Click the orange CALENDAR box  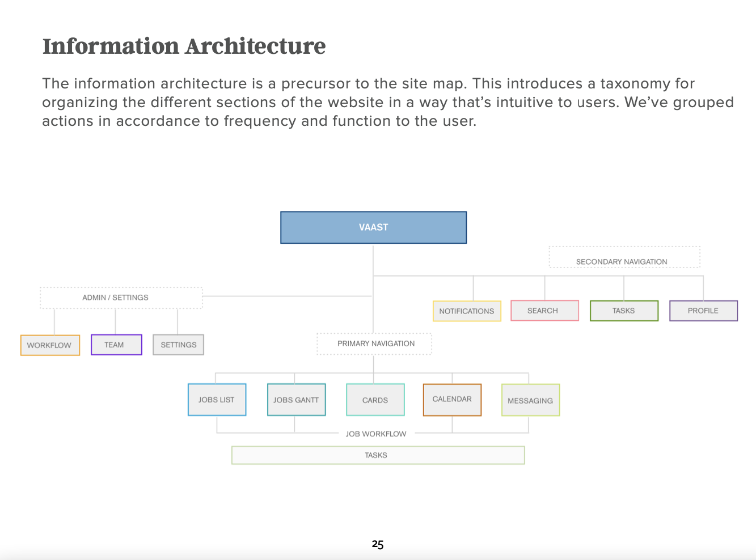point(452,400)
